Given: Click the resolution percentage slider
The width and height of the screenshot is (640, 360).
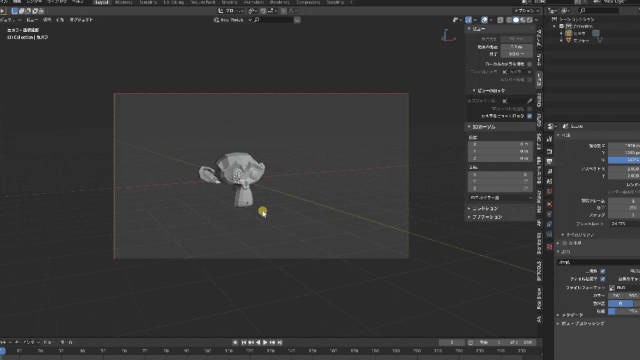Looking at the screenshot, I should (x=624, y=160).
